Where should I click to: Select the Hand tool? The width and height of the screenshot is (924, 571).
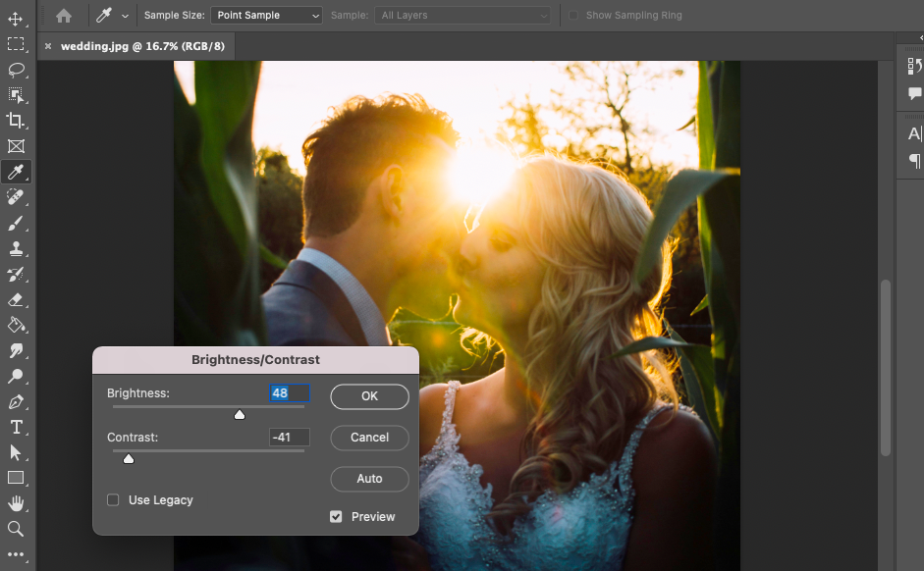pos(16,504)
